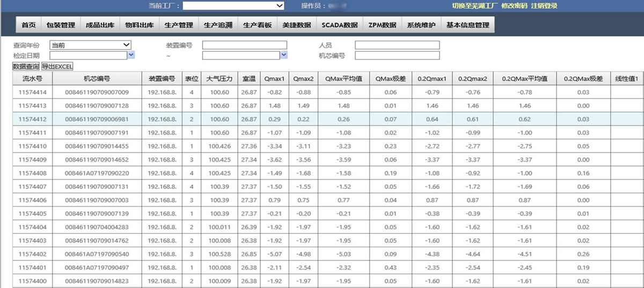
Task: Click the 机芯编号 search input field
Action: pos(397,55)
